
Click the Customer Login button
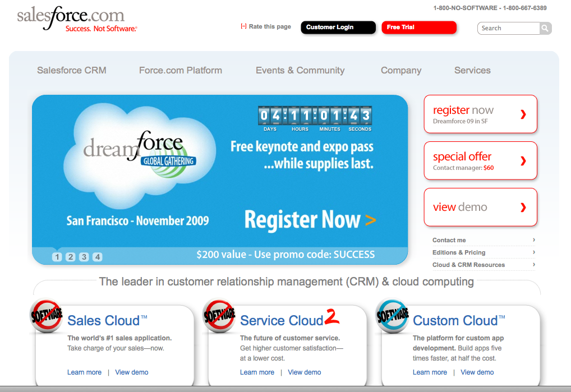[x=338, y=27]
